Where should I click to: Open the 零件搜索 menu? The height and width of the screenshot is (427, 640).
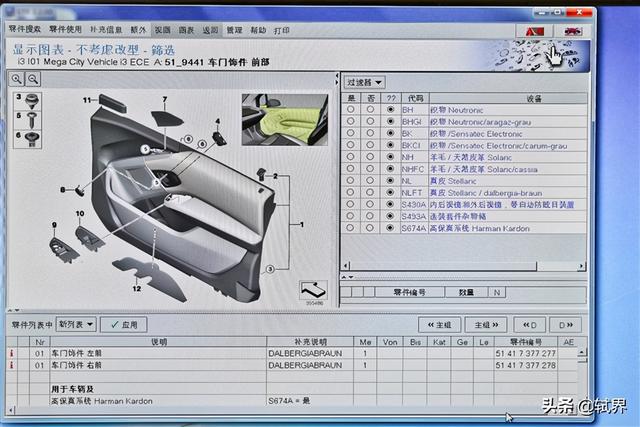(x=24, y=29)
